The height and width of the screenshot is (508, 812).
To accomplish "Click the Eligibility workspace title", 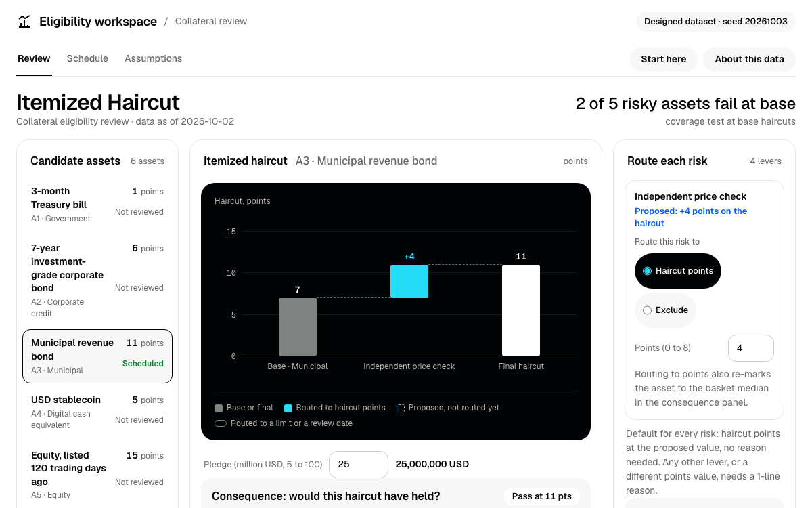I will click(98, 22).
